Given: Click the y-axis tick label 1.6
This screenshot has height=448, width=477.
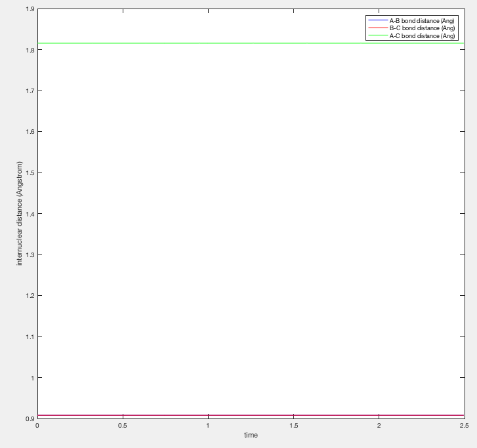Looking at the screenshot, I should [30, 132].
